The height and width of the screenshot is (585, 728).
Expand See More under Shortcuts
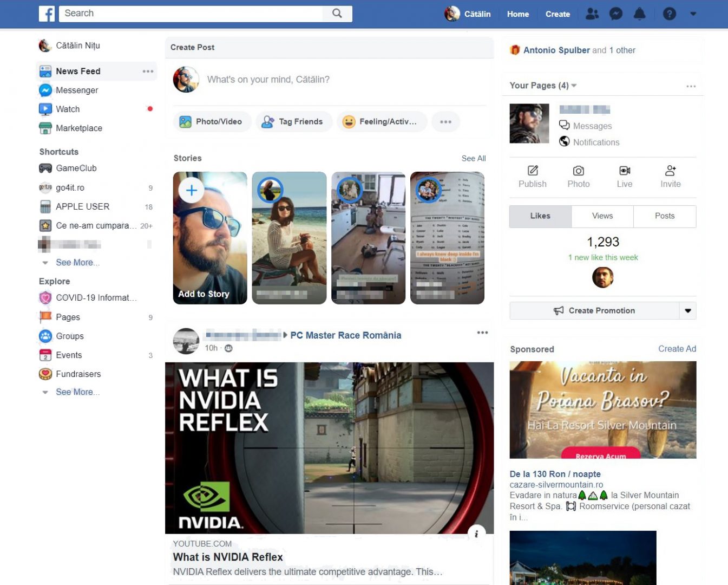click(74, 262)
